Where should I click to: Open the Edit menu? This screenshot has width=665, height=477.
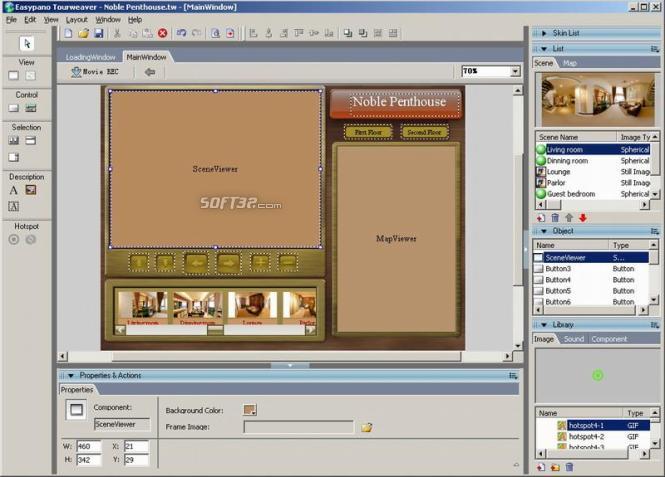pos(30,20)
